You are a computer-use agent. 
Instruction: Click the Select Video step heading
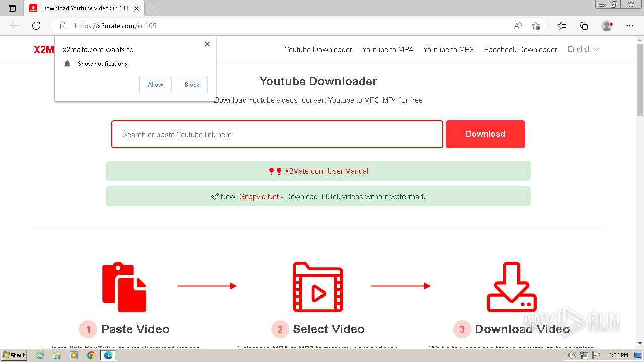(x=329, y=329)
